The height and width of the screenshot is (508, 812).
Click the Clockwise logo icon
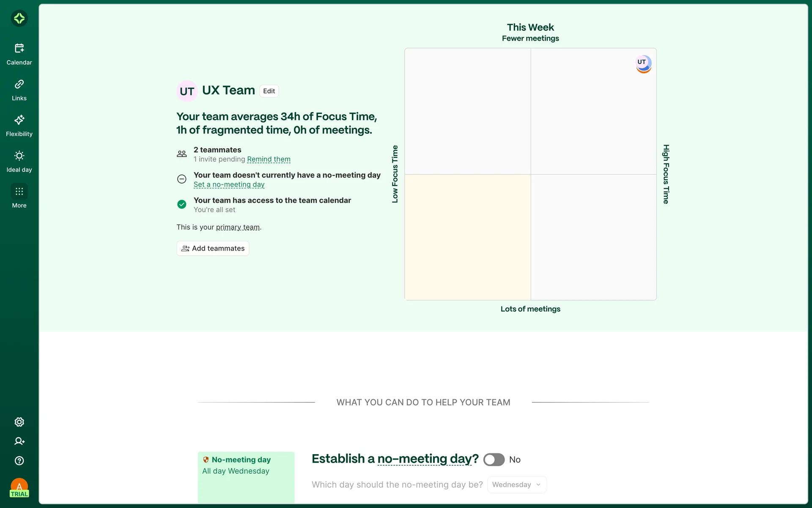click(19, 18)
